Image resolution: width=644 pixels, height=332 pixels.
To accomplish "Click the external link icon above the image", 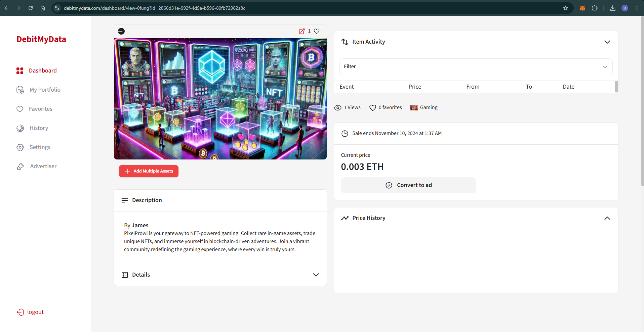I will click(301, 31).
